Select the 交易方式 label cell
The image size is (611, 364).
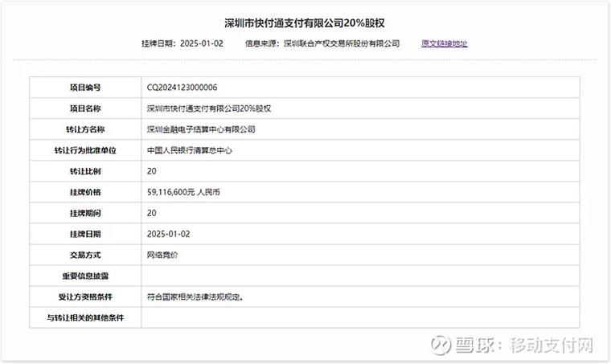(85, 255)
